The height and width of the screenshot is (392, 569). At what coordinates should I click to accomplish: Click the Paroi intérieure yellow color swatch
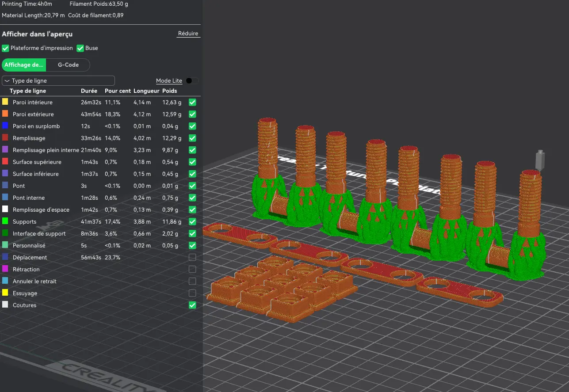tap(5, 102)
